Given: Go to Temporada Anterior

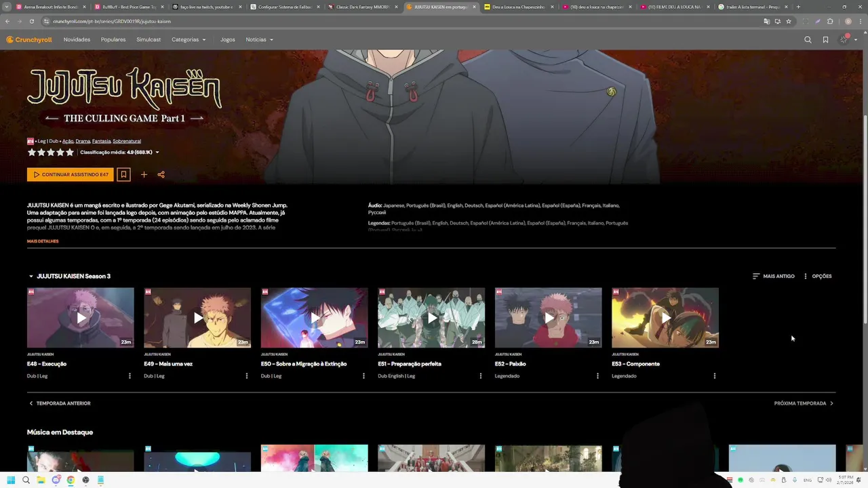Looking at the screenshot, I should (60, 403).
